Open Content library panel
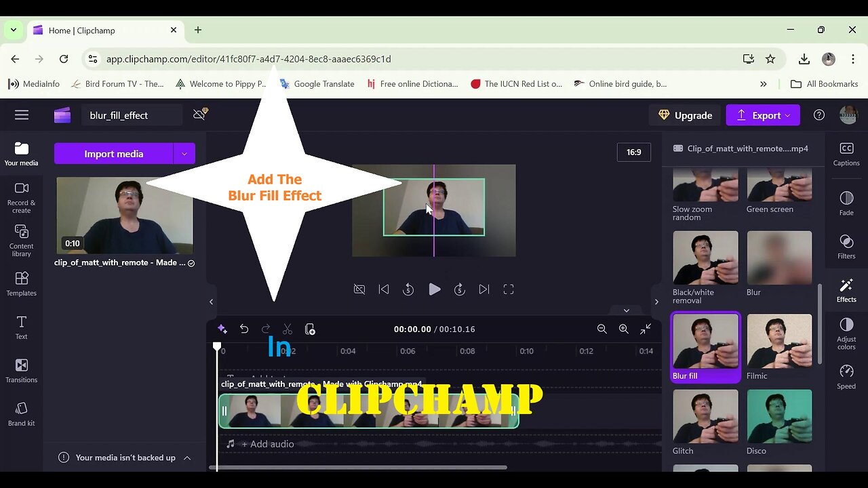The width and height of the screenshot is (868, 488). pos(22,241)
